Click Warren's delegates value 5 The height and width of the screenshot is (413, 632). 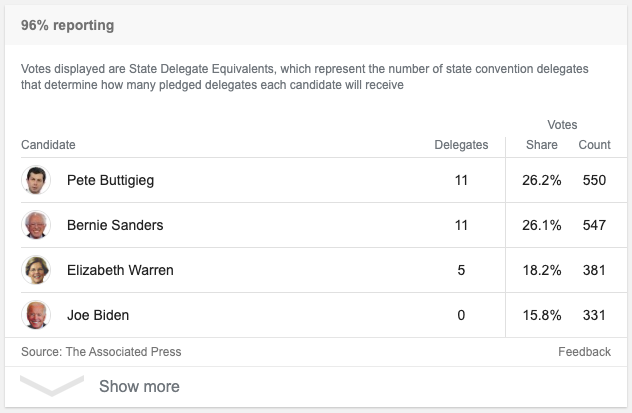[x=461, y=271]
